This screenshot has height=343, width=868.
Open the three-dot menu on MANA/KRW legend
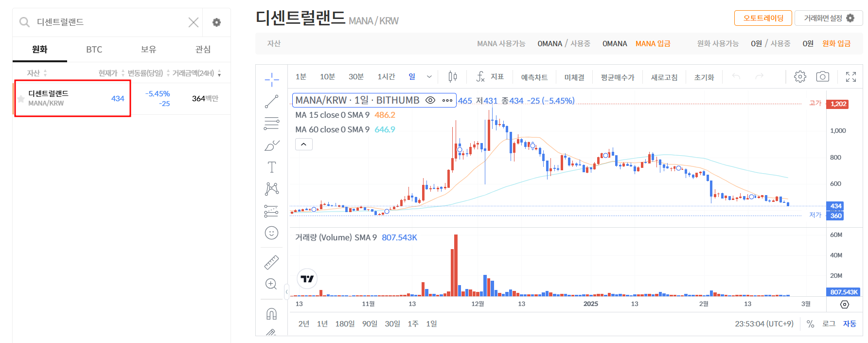click(447, 100)
